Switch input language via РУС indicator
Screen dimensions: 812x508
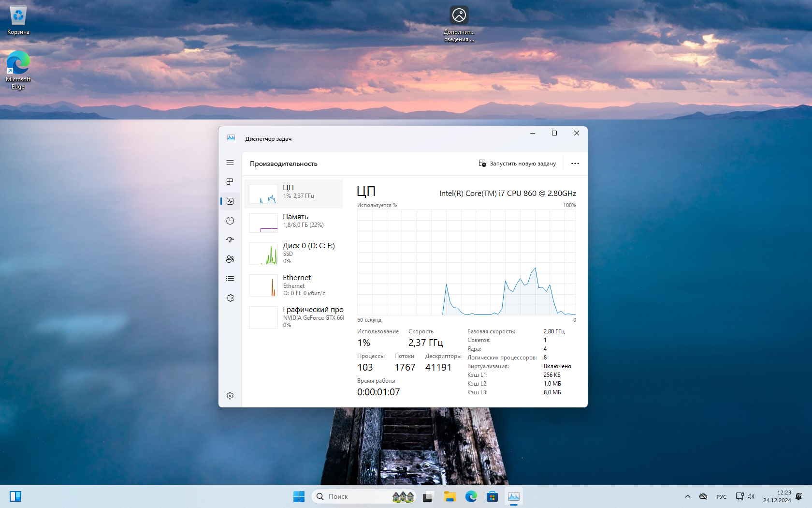tap(721, 496)
